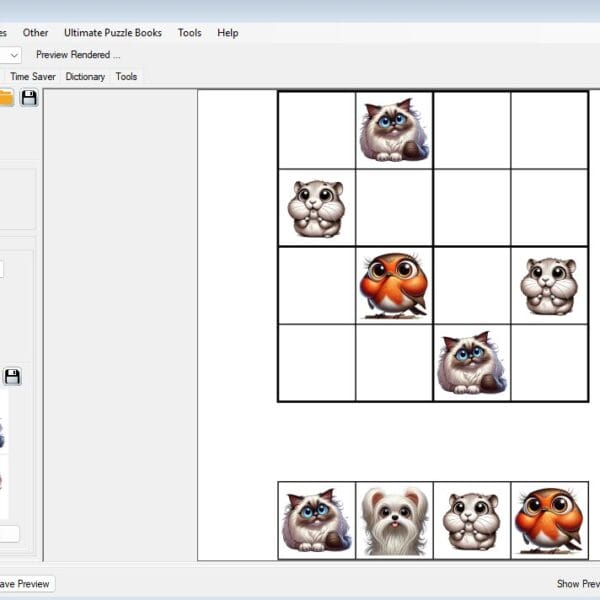600x600 pixels.
Task: Expand the dropdown left of Preview Rendered
Action: tap(13, 55)
